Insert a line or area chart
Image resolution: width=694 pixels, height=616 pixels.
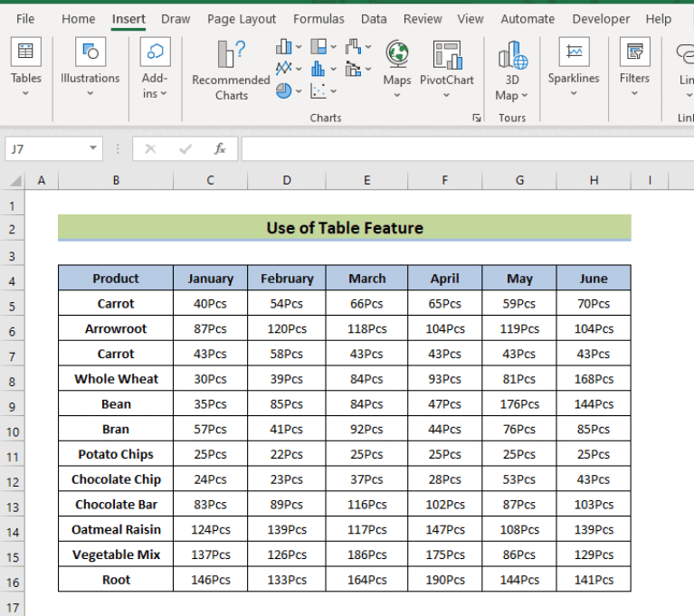point(284,69)
